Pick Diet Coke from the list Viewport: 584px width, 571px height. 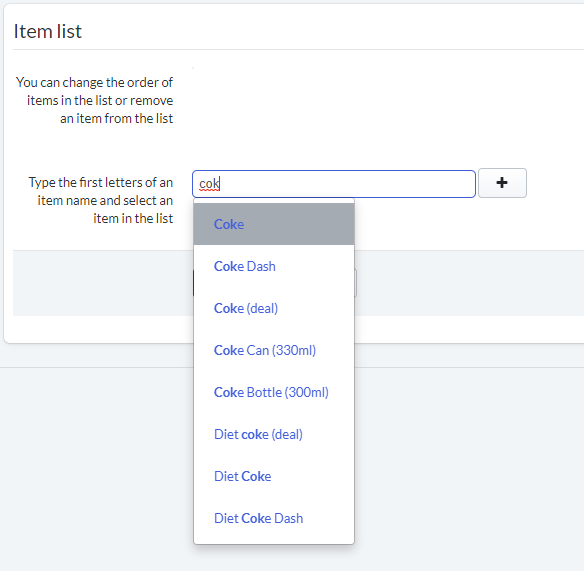tap(274, 476)
